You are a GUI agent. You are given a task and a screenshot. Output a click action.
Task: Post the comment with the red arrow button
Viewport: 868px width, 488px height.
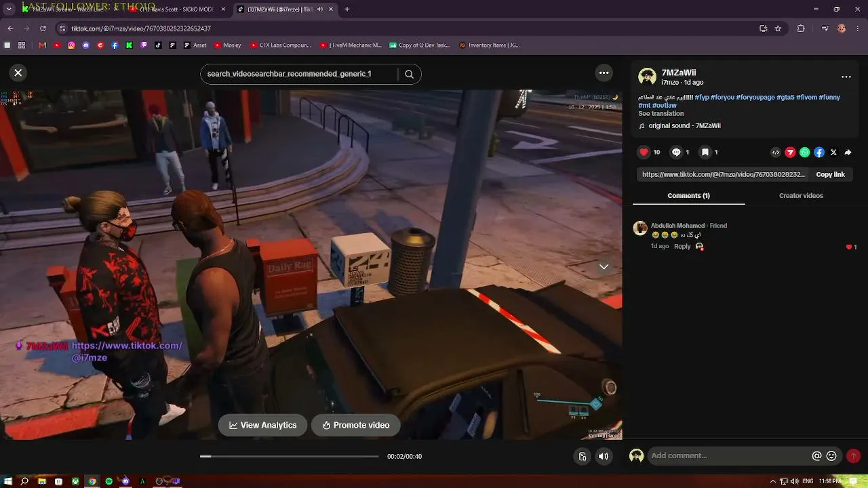(853, 456)
